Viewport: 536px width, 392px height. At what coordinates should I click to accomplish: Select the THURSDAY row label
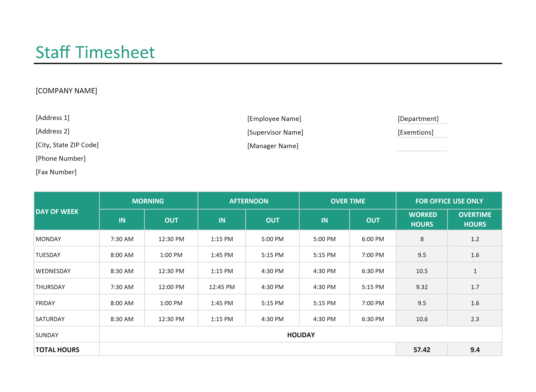(50, 287)
